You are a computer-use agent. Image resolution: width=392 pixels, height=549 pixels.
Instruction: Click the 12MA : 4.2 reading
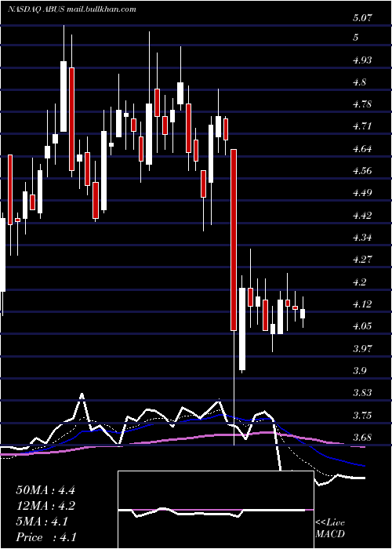pyautogui.click(x=45, y=506)
